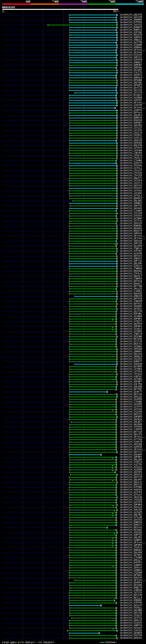Click the orange ~40% identity color segment
This screenshot has height=644, width=146.
tap(45, 4)
